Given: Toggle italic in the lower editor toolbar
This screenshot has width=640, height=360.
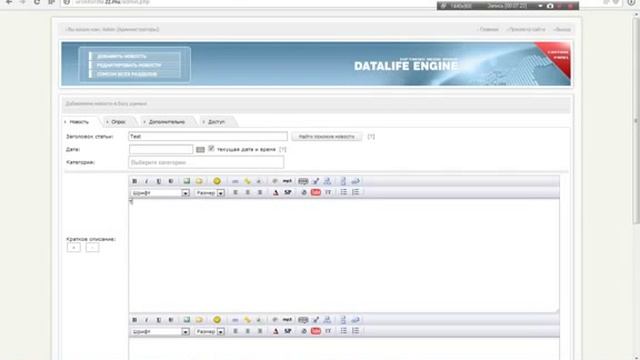Looking at the screenshot, I should pyautogui.click(x=147, y=320).
